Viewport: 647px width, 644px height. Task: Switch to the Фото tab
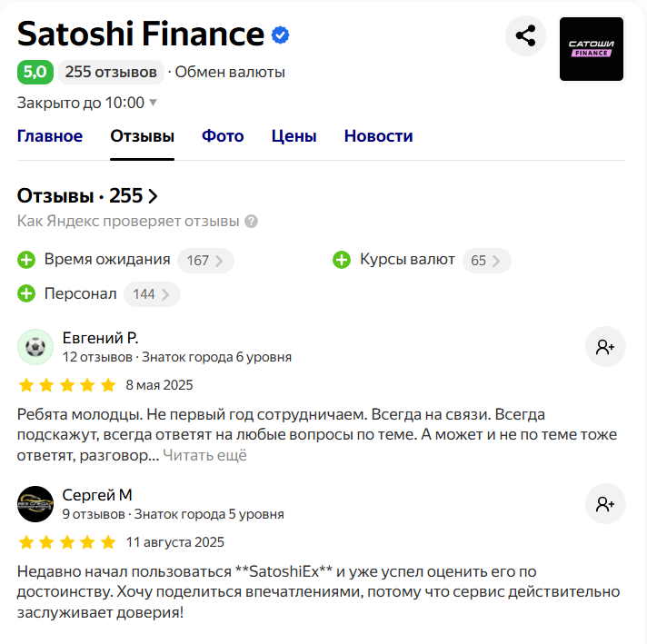click(x=223, y=136)
